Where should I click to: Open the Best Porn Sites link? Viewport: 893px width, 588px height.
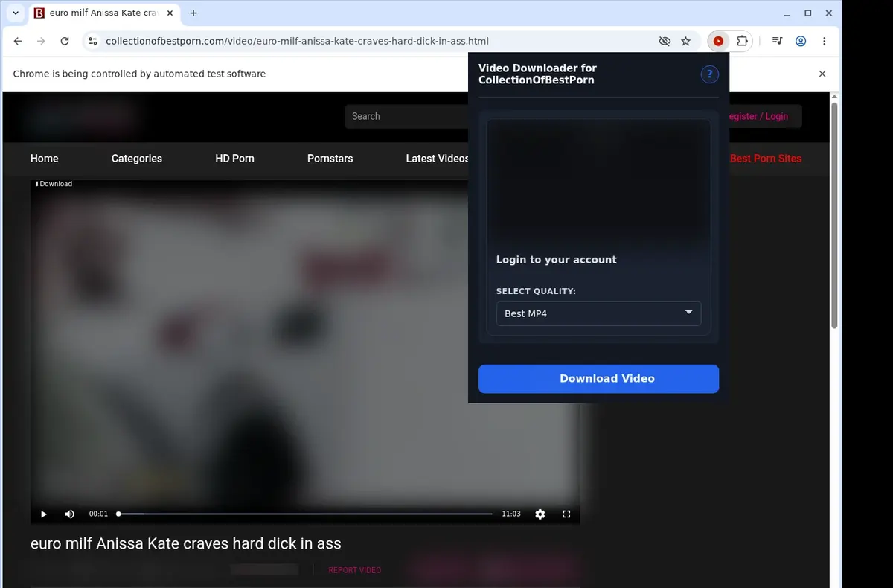point(766,159)
